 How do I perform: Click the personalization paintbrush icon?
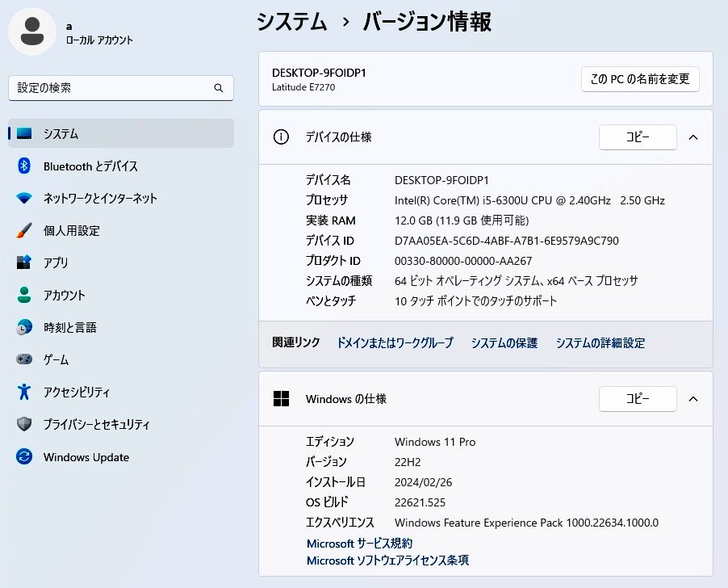tap(24, 230)
